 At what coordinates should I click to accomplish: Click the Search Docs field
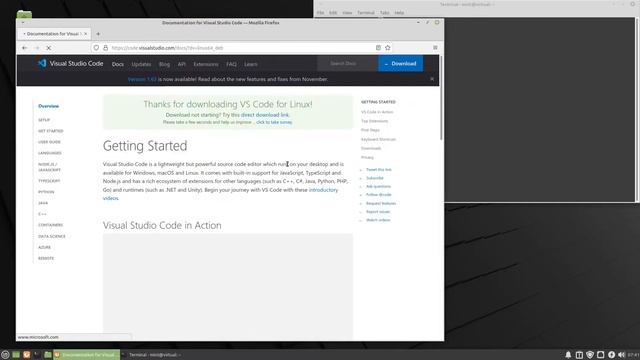347,64
